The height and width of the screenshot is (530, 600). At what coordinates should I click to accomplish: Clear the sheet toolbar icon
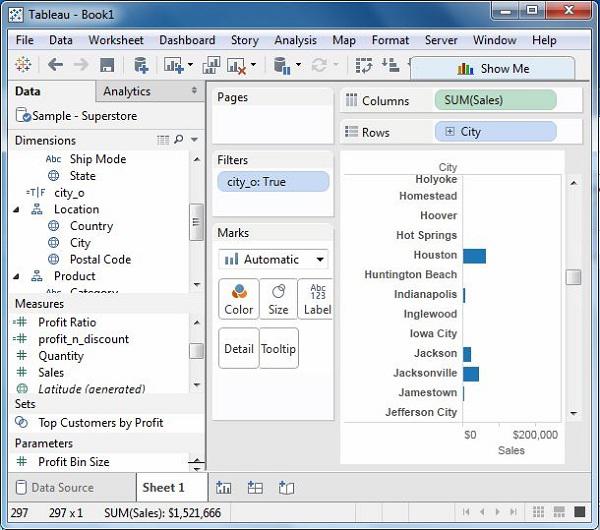[236, 66]
